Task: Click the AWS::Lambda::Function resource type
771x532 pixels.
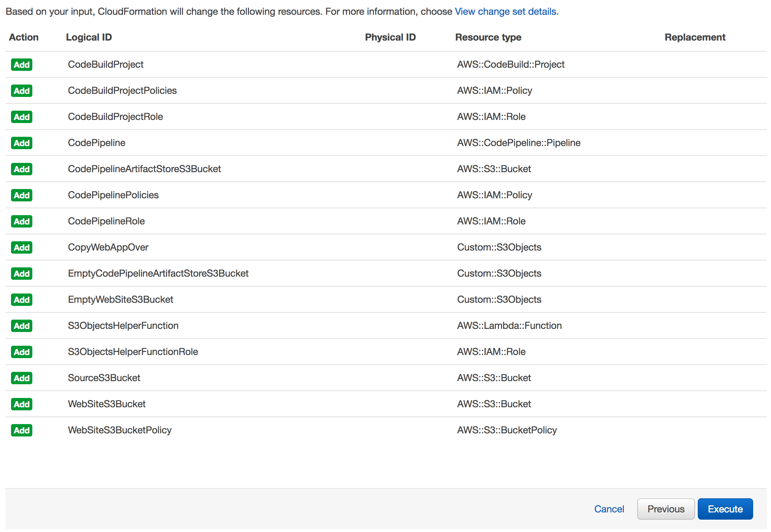Action: [509, 326]
